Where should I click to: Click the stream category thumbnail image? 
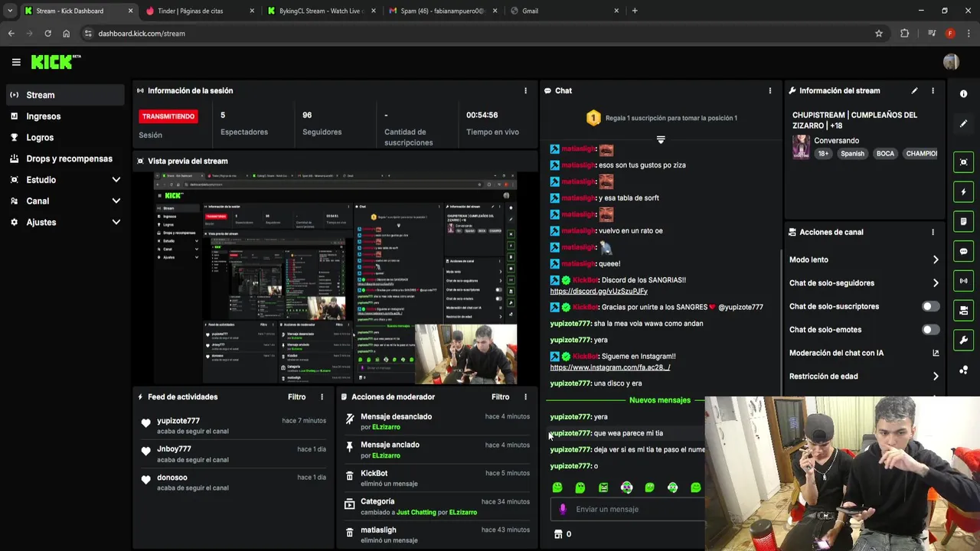coord(801,147)
